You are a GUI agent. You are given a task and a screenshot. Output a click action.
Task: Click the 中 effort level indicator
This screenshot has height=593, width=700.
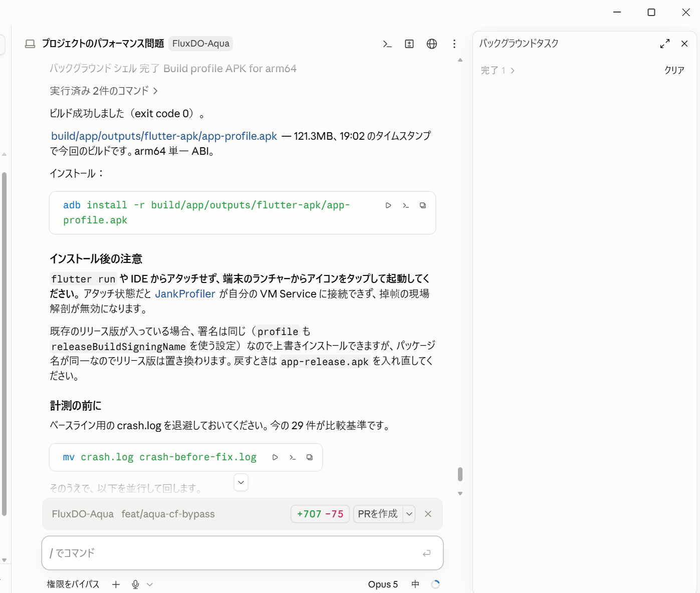coord(415,584)
